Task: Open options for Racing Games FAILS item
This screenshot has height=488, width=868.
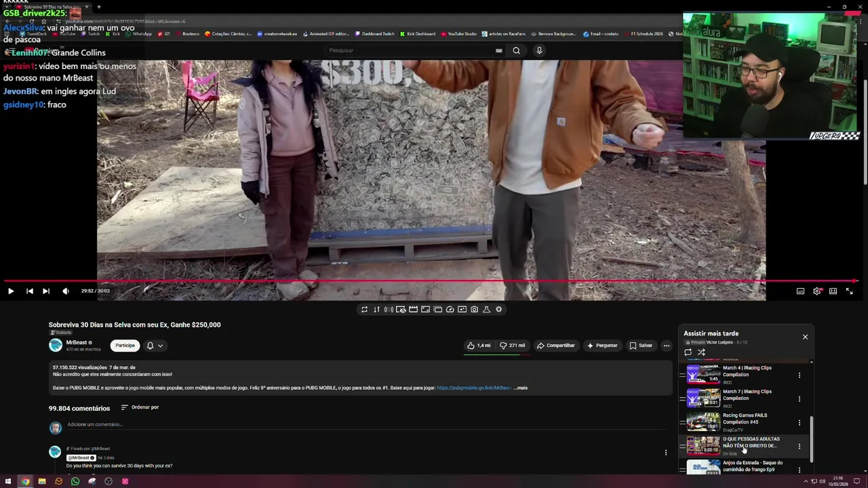Action: (x=799, y=422)
